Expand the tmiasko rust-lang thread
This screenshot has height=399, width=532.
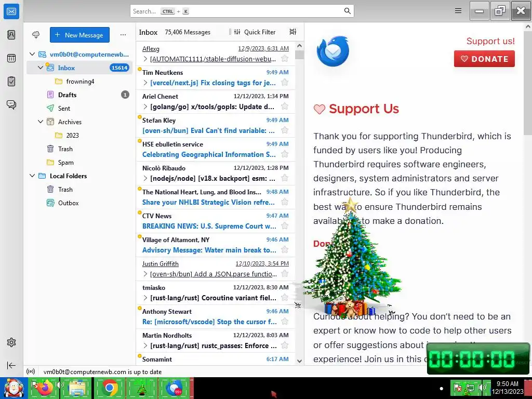pos(145,298)
